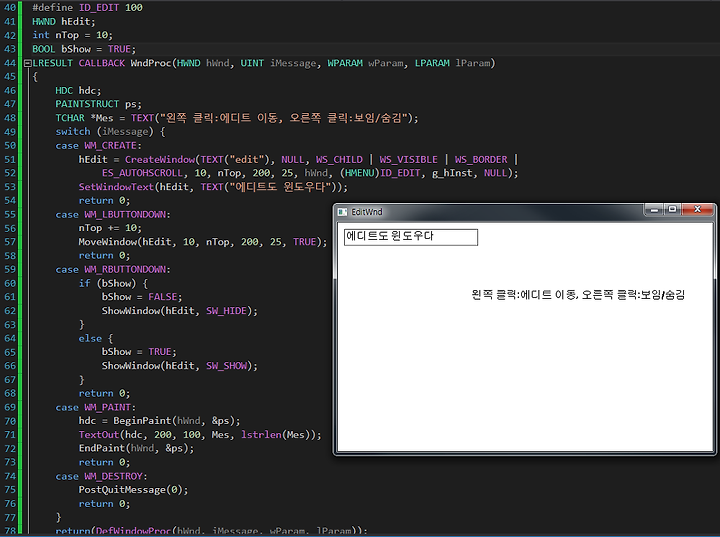Click "case WM_DESTROY:" label
Viewport: 720px width, 537px height.
pyautogui.click(x=101, y=476)
